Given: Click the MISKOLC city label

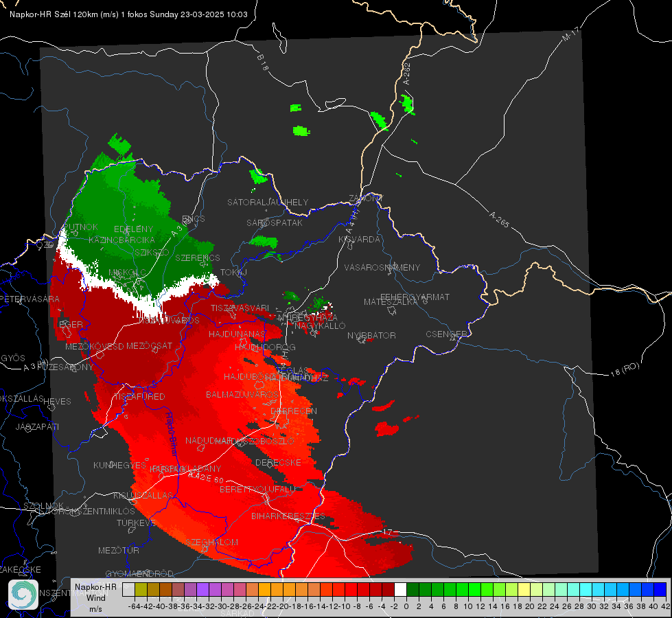Looking at the screenshot, I should click(x=128, y=273).
